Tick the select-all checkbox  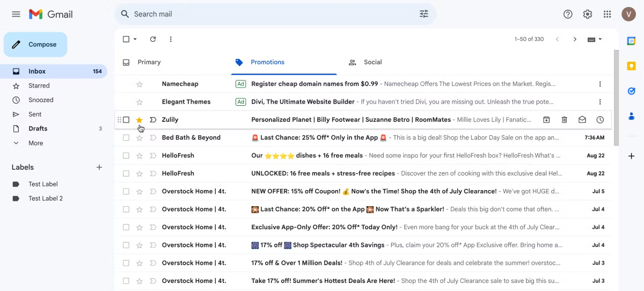coord(126,39)
